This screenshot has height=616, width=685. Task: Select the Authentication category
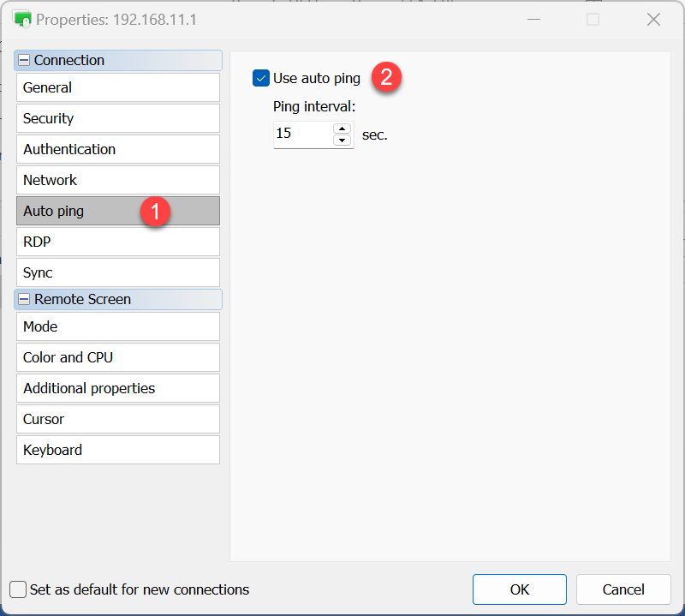tap(117, 149)
